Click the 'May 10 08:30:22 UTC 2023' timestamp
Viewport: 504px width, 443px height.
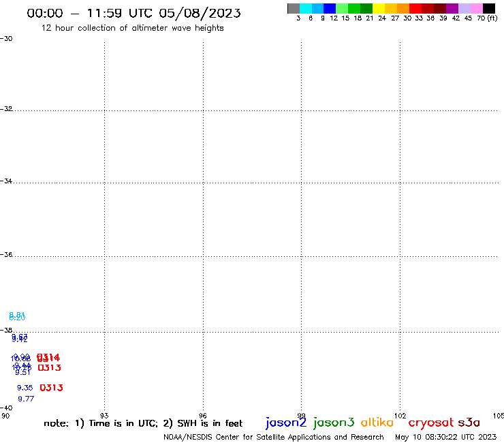(x=446, y=437)
